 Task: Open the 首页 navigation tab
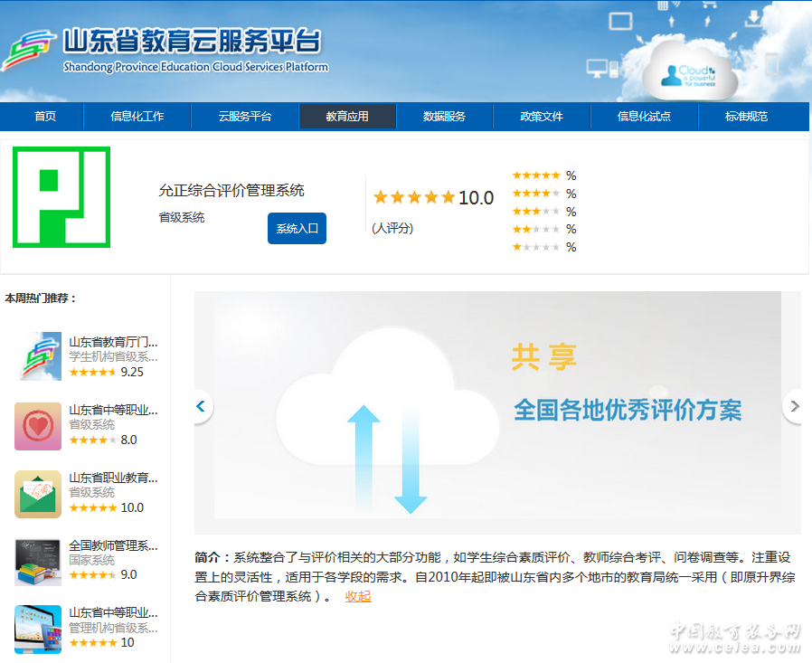(45, 117)
